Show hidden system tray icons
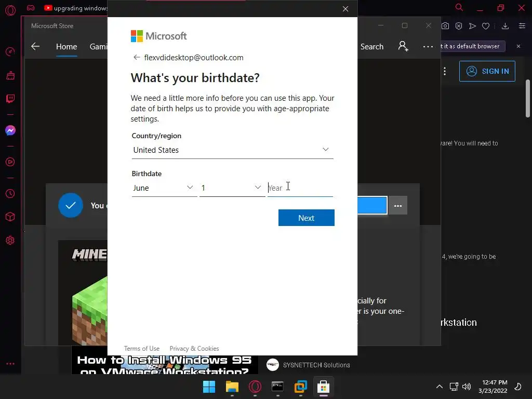Image resolution: width=532 pixels, height=399 pixels. pyautogui.click(x=440, y=387)
